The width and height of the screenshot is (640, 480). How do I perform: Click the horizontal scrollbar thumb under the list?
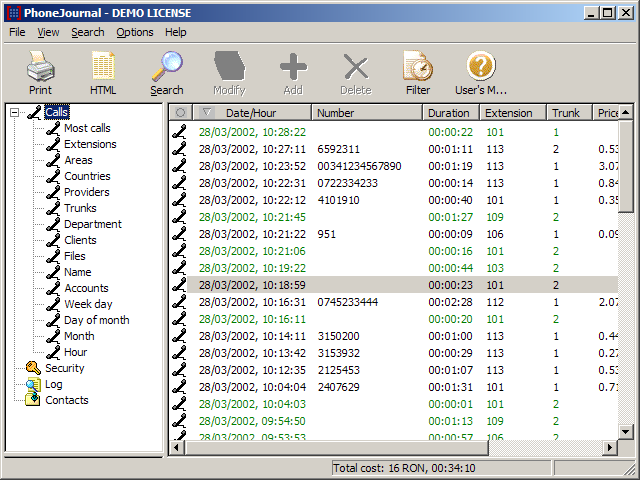coord(336,447)
